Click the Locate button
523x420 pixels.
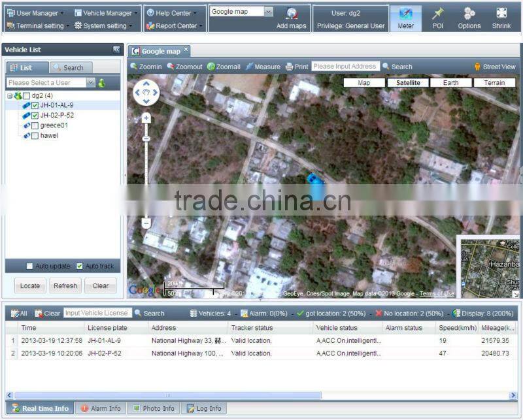(29, 285)
